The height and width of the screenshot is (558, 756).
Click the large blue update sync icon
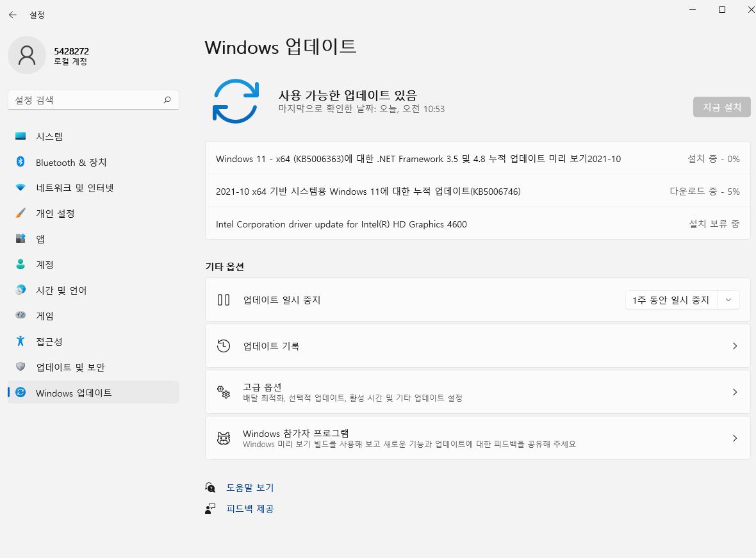tap(236, 101)
